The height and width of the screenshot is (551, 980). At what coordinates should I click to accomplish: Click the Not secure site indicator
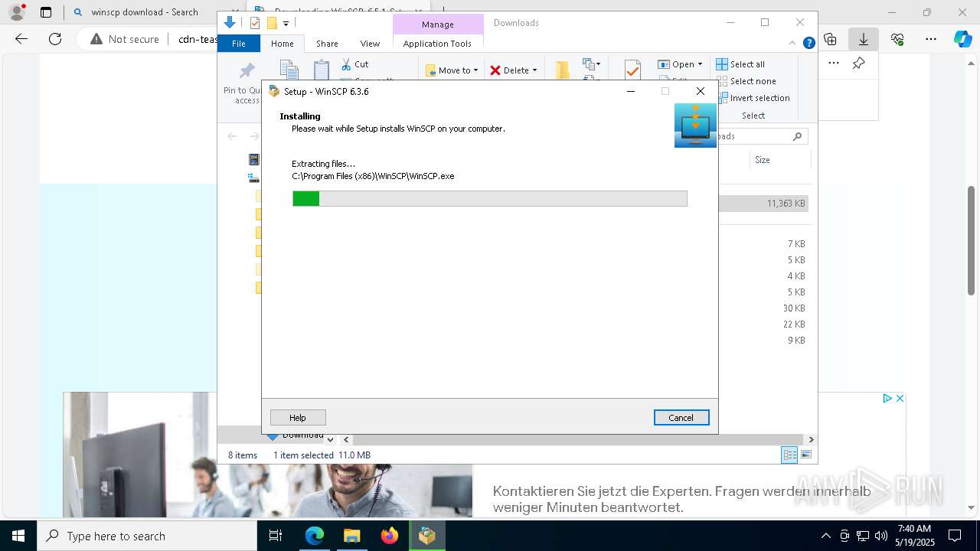(124, 39)
